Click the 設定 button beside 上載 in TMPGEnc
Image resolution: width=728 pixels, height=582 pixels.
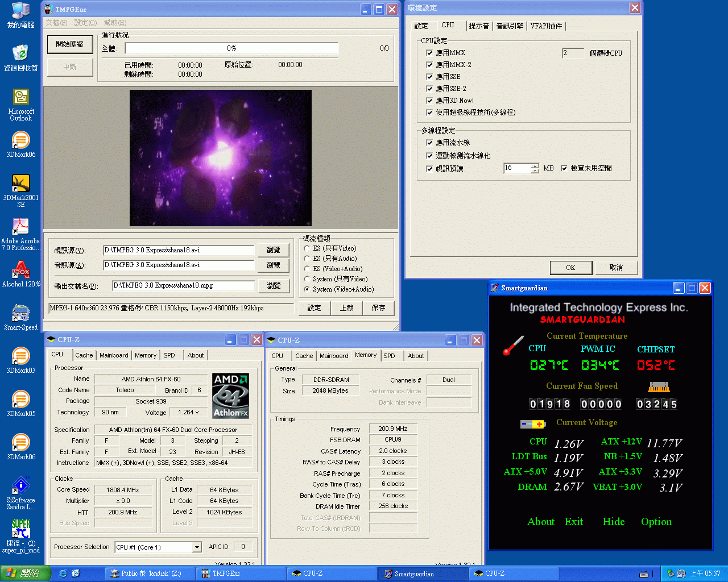point(314,308)
